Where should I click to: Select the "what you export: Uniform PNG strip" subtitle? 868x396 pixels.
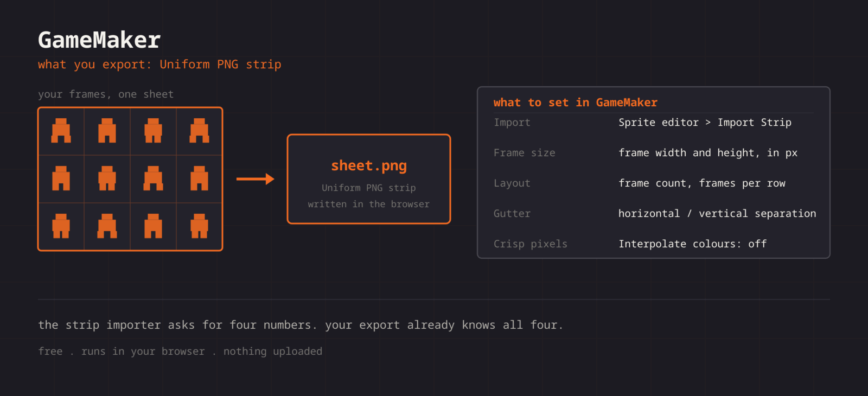point(159,65)
